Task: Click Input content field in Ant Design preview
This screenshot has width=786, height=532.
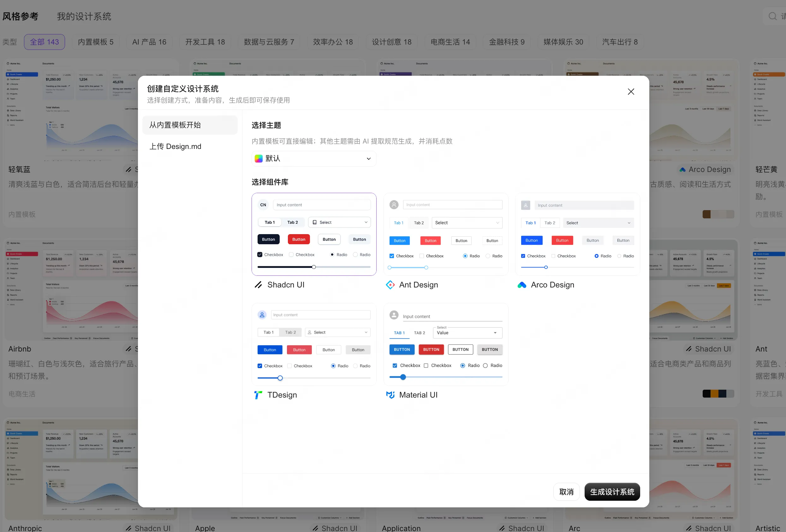Action: 453,204
